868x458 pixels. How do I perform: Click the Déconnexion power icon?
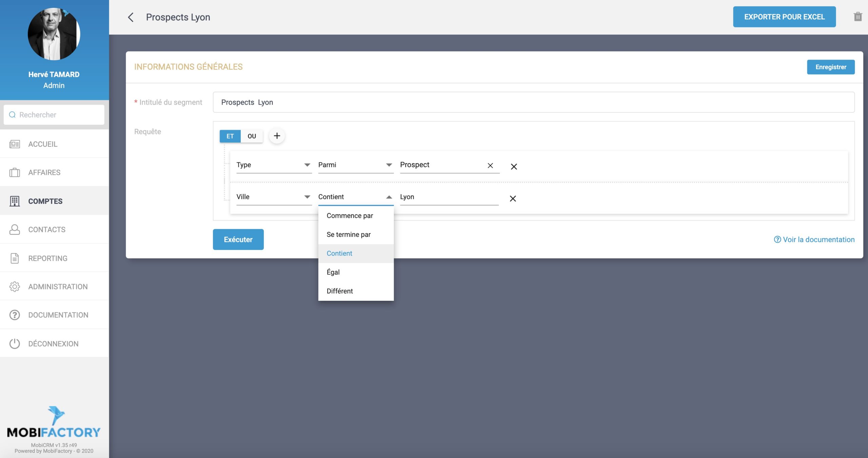[x=15, y=343]
